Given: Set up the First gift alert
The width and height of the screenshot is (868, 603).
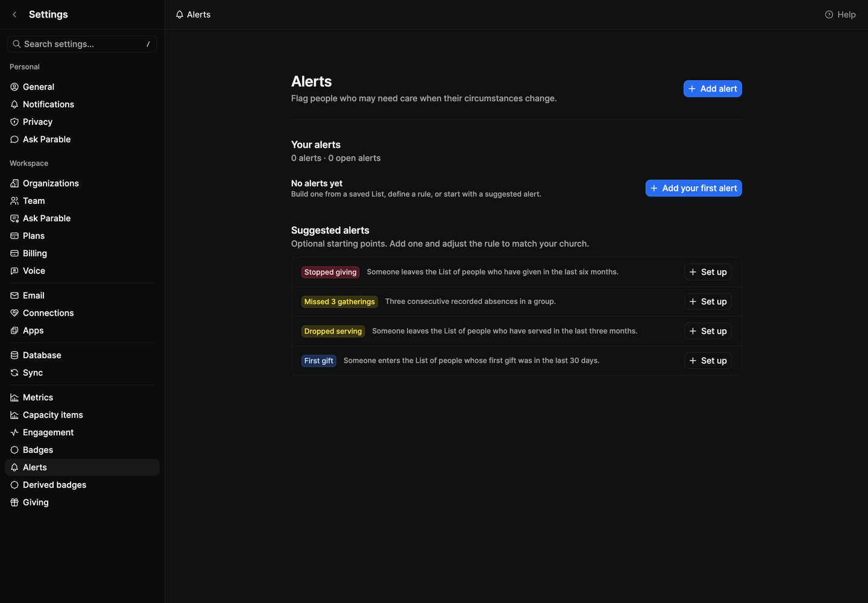Looking at the screenshot, I should pos(708,361).
